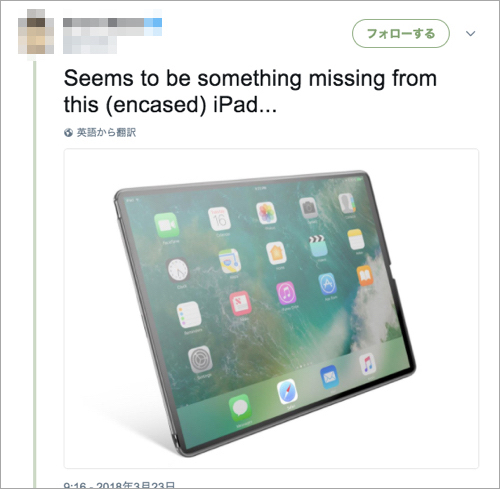
Task: Click the App Store icon
Action: tap(327, 284)
